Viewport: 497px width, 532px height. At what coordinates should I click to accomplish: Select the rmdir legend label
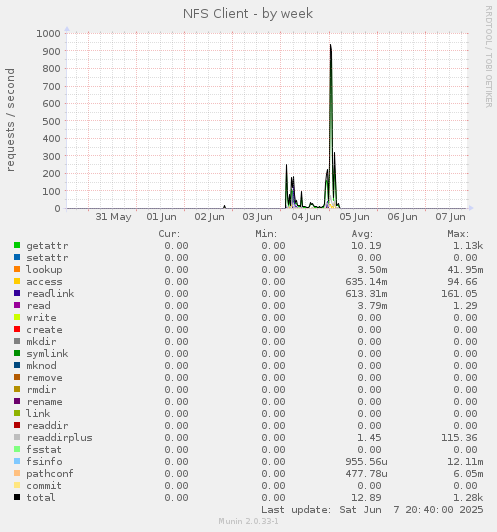click(41, 390)
